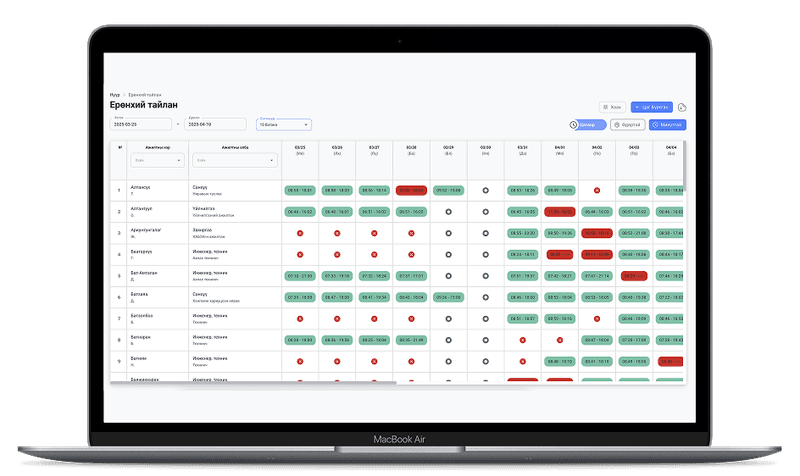Click the download report icon at top right
Viewport: 800px width, 476px height.
click(x=682, y=107)
